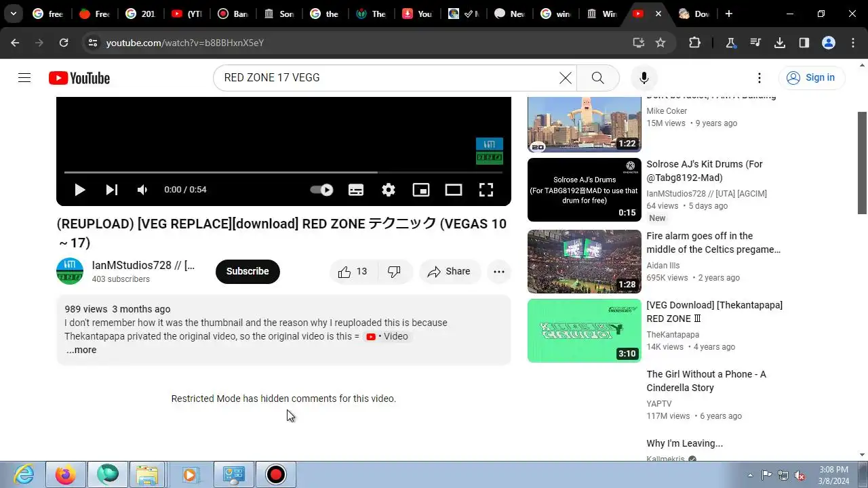Open video settings gear
This screenshot has width=868, height=488.
pyautogui.click(x=389, y=190)
